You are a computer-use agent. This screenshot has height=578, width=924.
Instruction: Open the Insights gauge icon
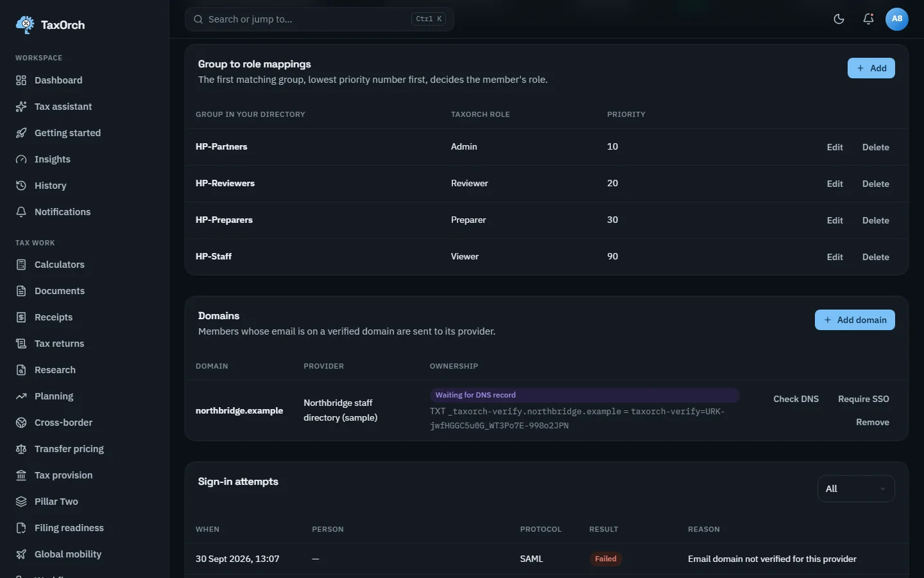(x=21, y=159)
